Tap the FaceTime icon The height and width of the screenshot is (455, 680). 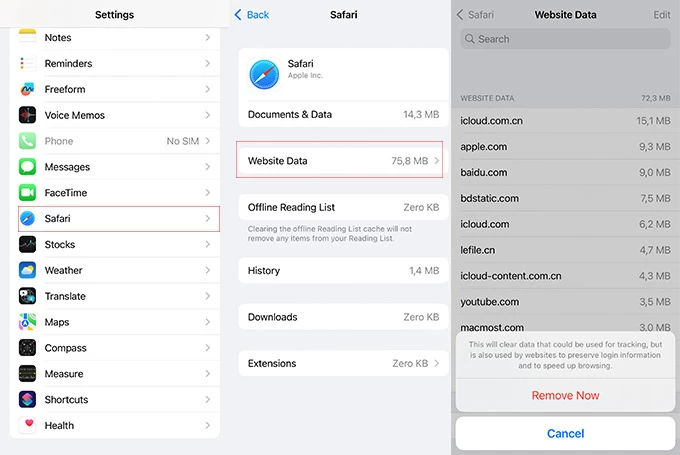pyautogui.click(x=27, y=193)
